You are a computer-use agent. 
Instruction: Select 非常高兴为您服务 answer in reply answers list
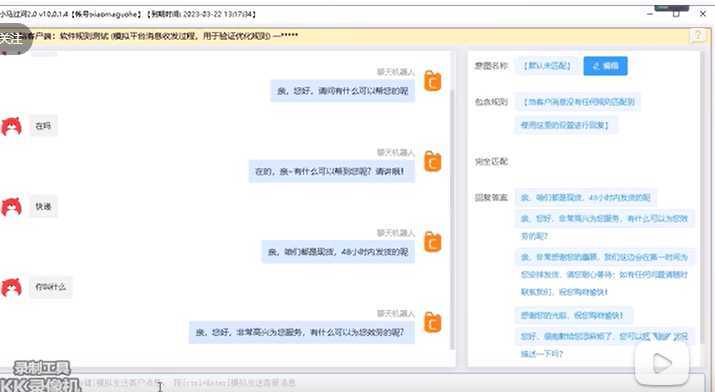605,227
